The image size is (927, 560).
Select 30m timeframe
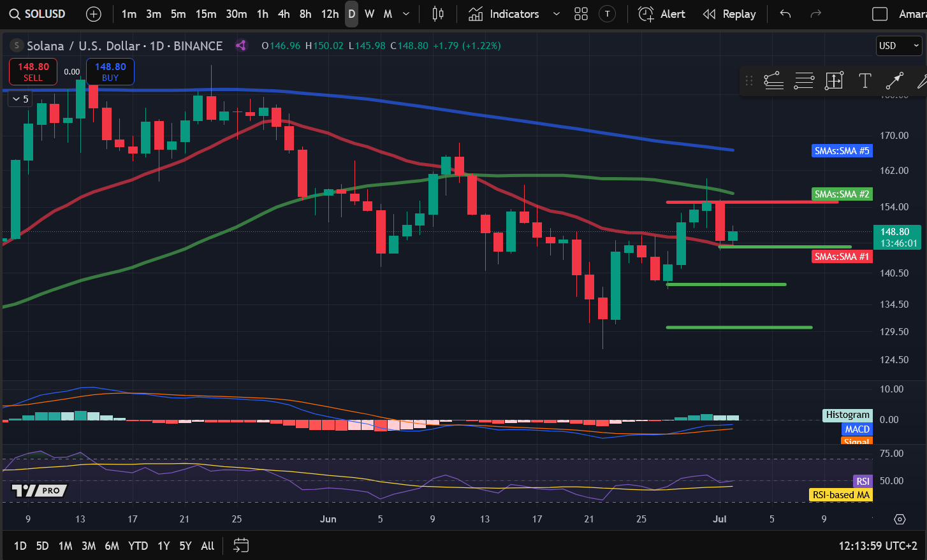237,14
